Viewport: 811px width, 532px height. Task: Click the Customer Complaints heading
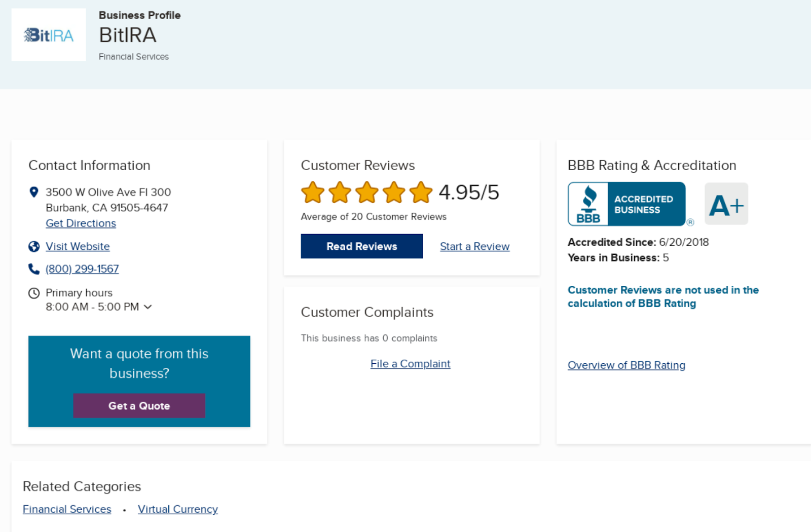[x=367, y=312]
